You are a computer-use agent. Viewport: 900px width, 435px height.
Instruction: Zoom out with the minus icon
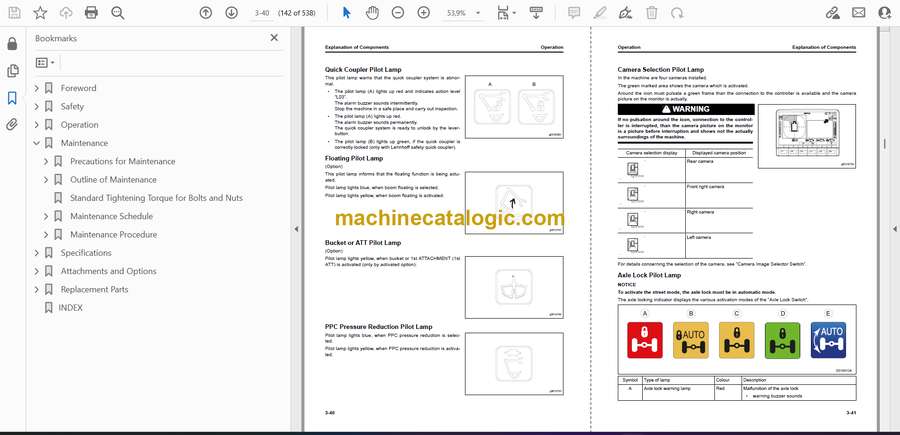pyautogui.click(x=398, y=13)
